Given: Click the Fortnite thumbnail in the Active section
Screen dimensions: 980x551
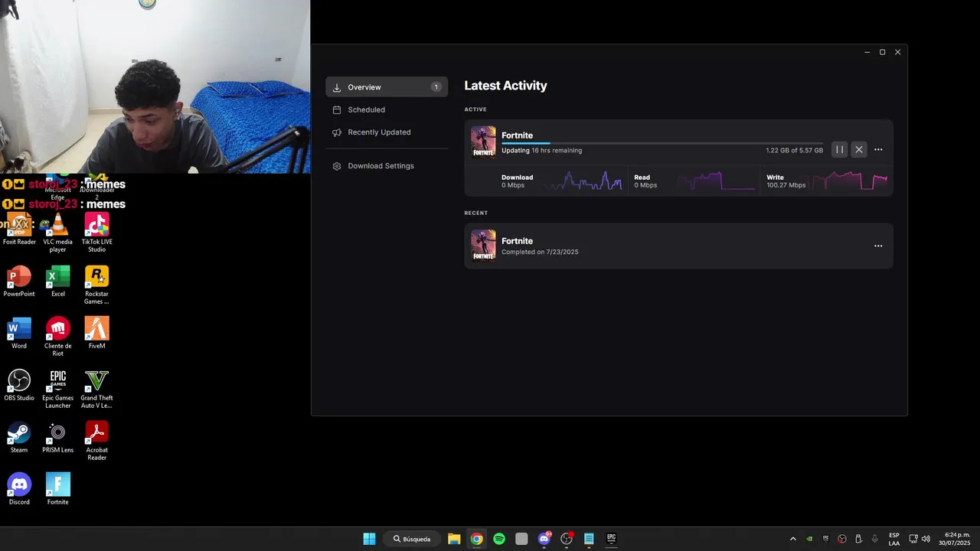Looking at the screenshot, I should [x=483, y=142].
